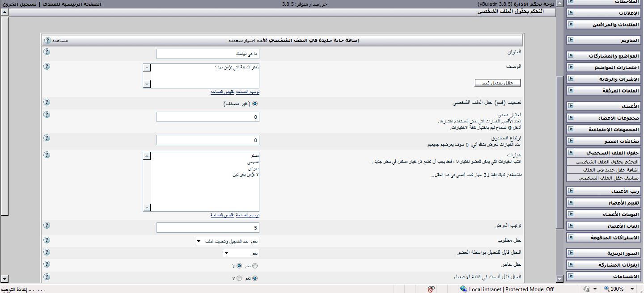644x293 pixels.
Task: Expand the الأعضاء sidebar section
Action: (x=603, y=106)
